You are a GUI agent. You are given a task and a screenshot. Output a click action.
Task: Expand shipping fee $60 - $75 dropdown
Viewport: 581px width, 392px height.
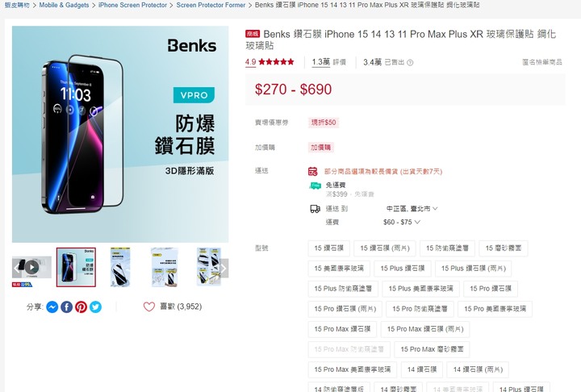coord(402,223)
